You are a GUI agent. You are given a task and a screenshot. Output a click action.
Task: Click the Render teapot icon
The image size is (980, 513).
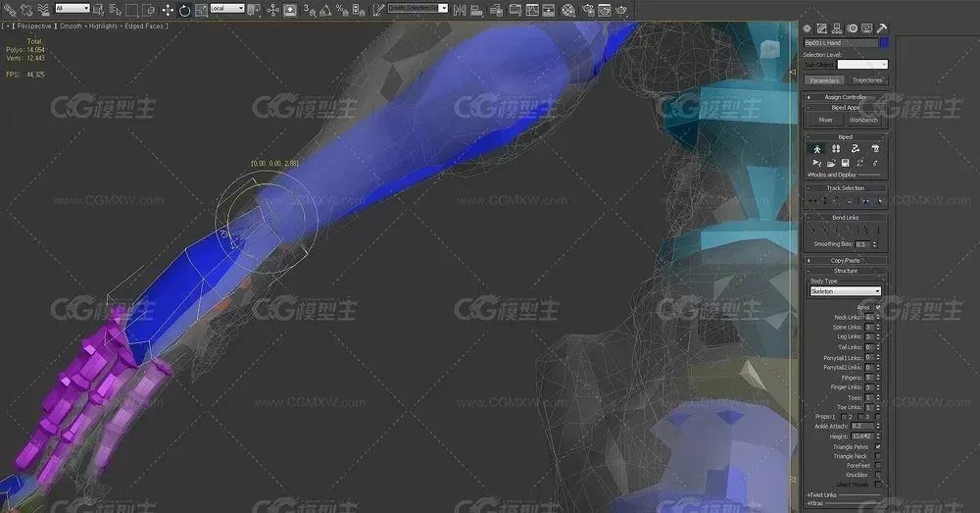pyautogui.click(x=620, y=10)
